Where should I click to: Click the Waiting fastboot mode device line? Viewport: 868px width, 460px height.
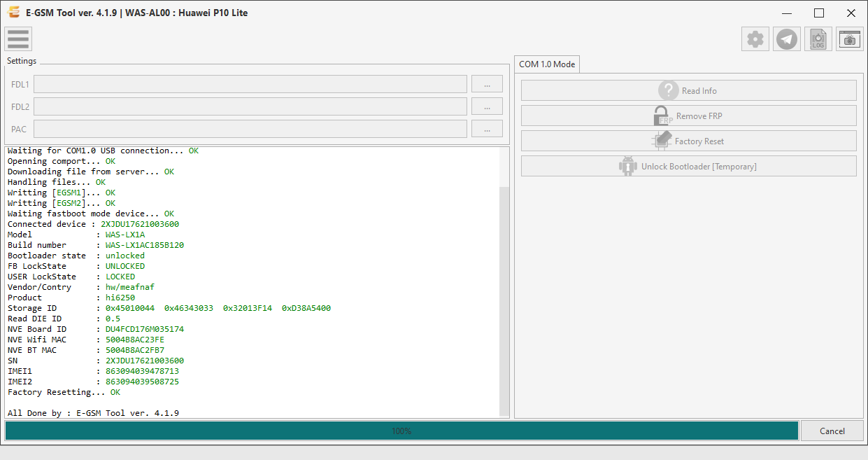coord(91,214)
